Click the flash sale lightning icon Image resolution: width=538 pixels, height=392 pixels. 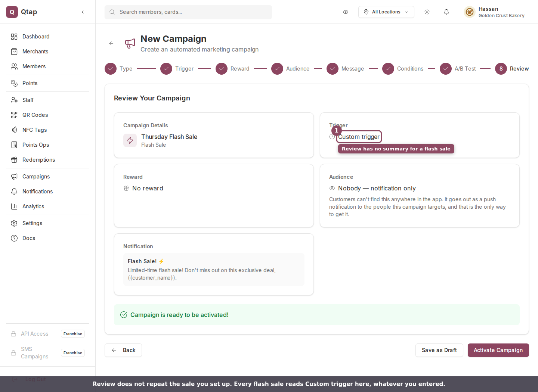(130, 140)
